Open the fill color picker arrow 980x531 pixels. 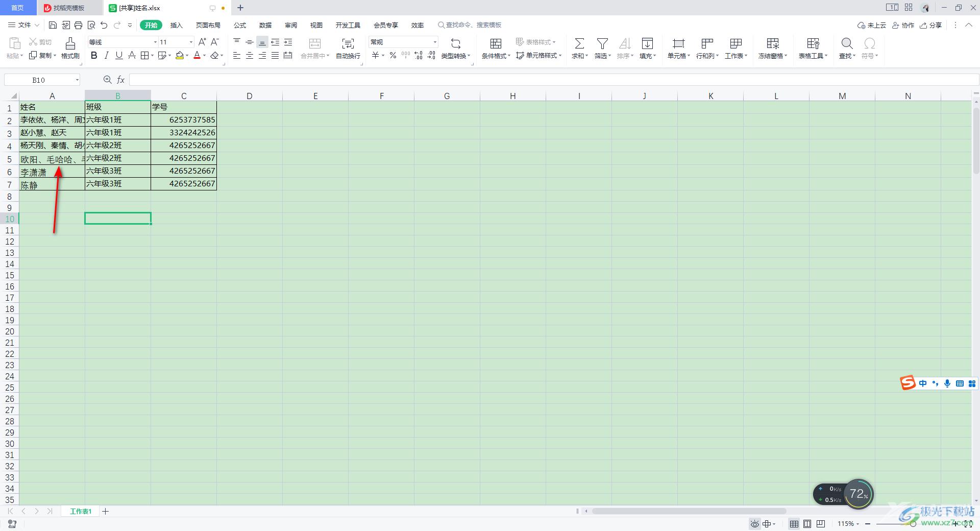[x=187, y=56]
